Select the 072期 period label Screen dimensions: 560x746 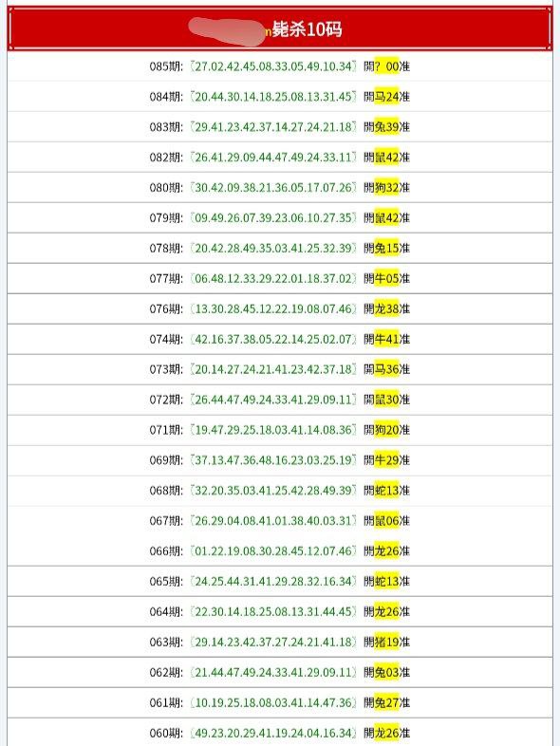click(166, 400)
